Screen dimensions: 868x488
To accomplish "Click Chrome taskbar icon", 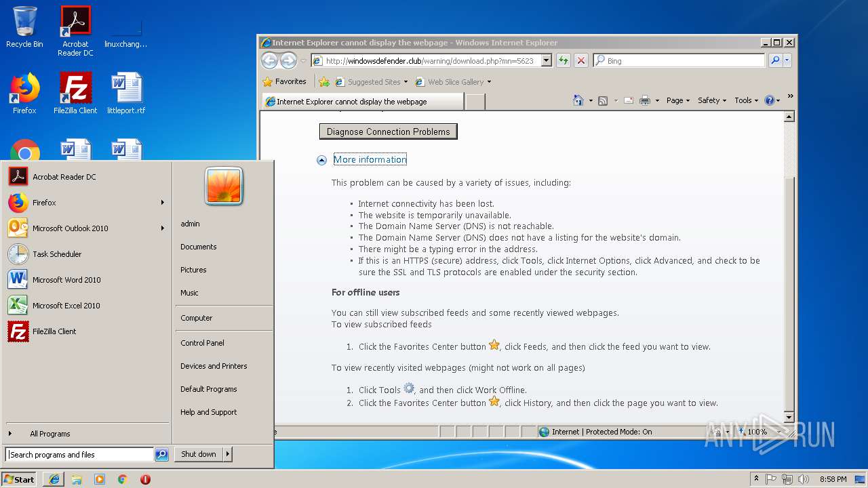I will [122, 479].
